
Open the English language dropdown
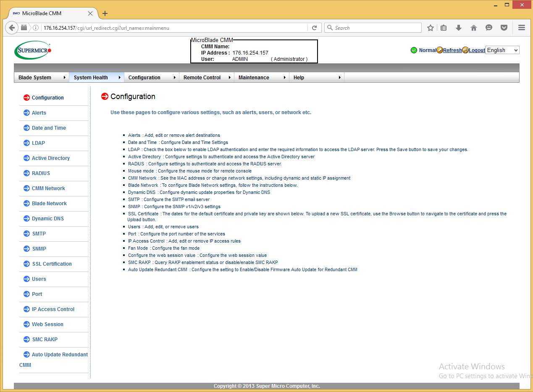[x=502, y=50]
